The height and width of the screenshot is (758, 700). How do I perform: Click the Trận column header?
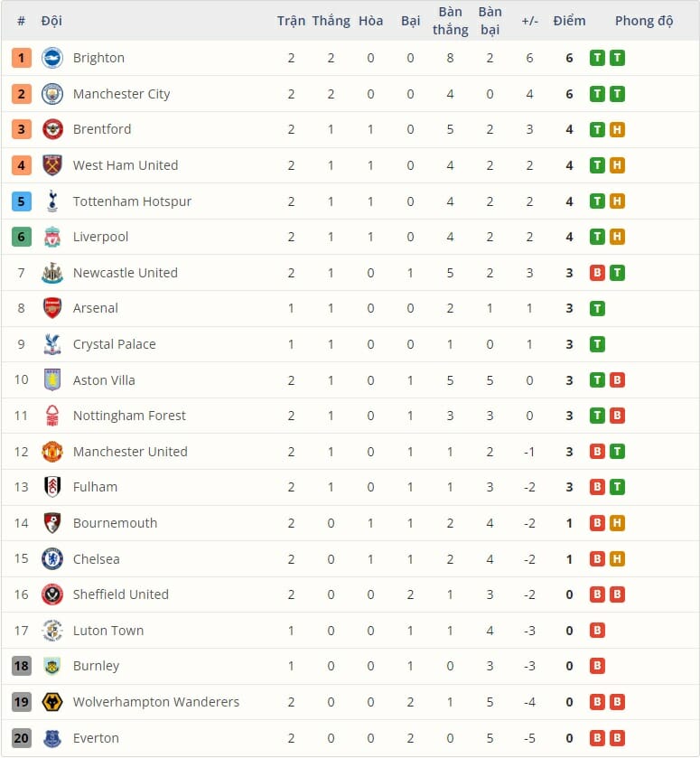(291, 21)
